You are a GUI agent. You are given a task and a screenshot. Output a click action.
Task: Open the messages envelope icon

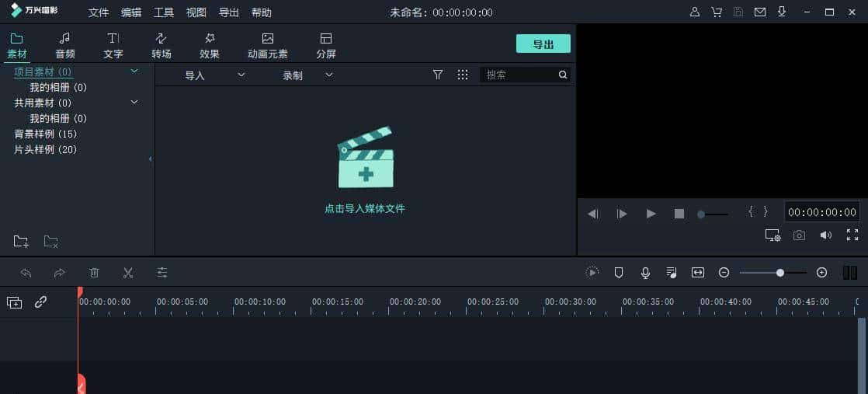pyautogui.click(x=760, y=12)
